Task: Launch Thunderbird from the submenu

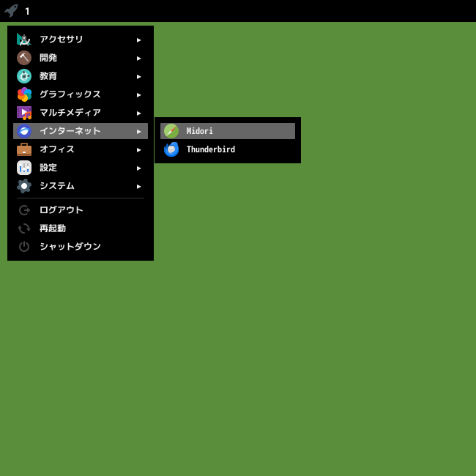Action: (228, 149)
